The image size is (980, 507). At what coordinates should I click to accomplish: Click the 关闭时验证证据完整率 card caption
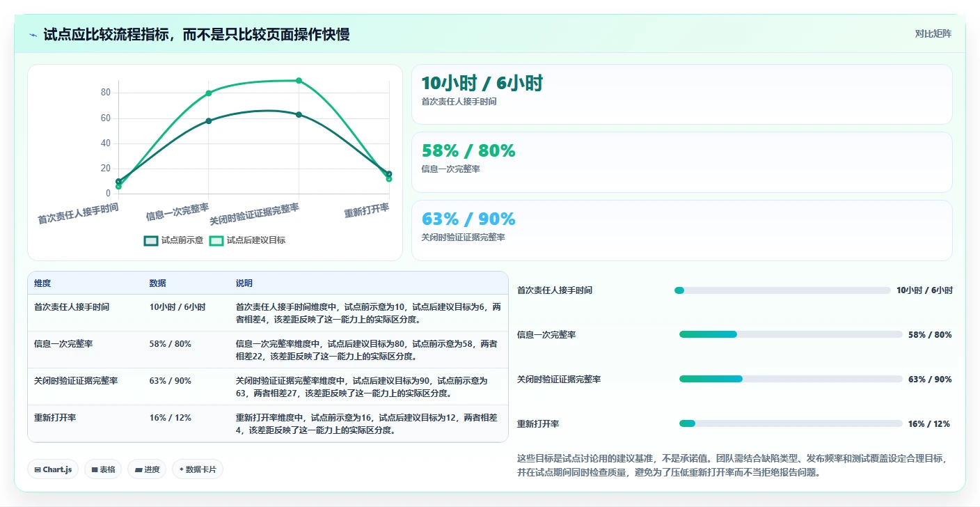pos(464,237)
